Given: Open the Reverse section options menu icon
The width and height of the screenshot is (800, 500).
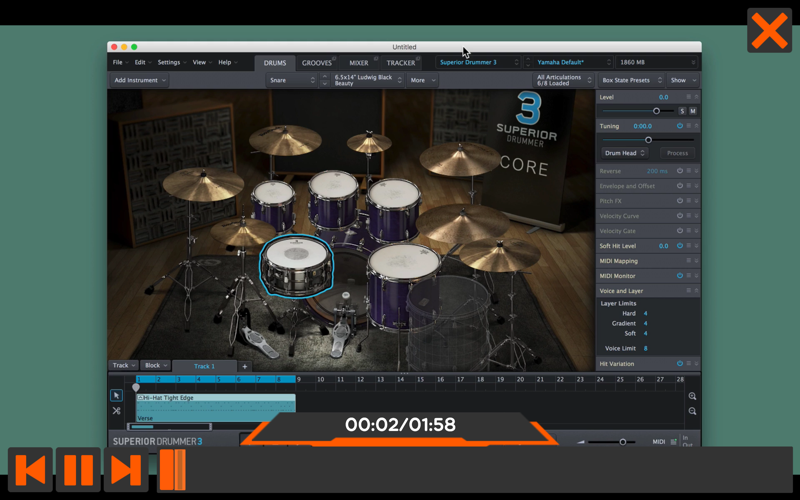Looking at the screenshot, I should [x=688, y=171].
